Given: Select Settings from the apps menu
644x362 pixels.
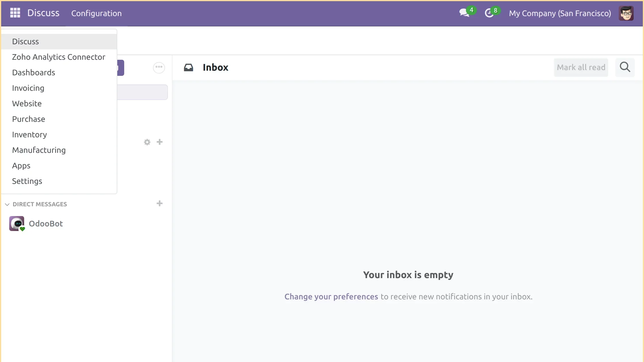Looking at the screenshot, I should [27, 181].
